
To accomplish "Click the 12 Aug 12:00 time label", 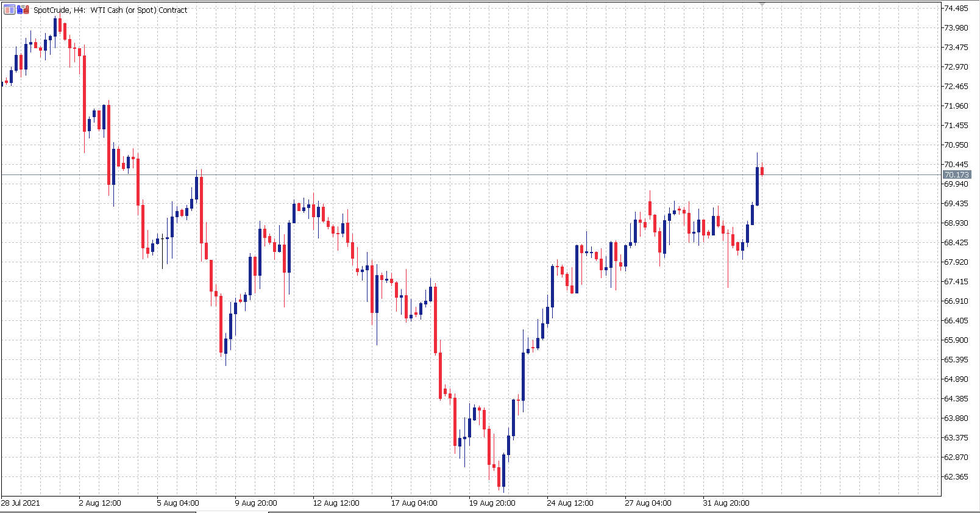I will coord(336,503).
